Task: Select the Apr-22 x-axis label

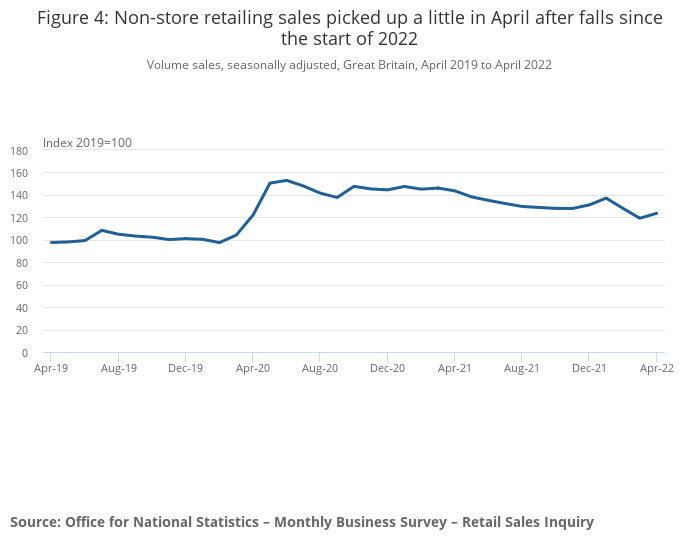Action: pos(656,368)
